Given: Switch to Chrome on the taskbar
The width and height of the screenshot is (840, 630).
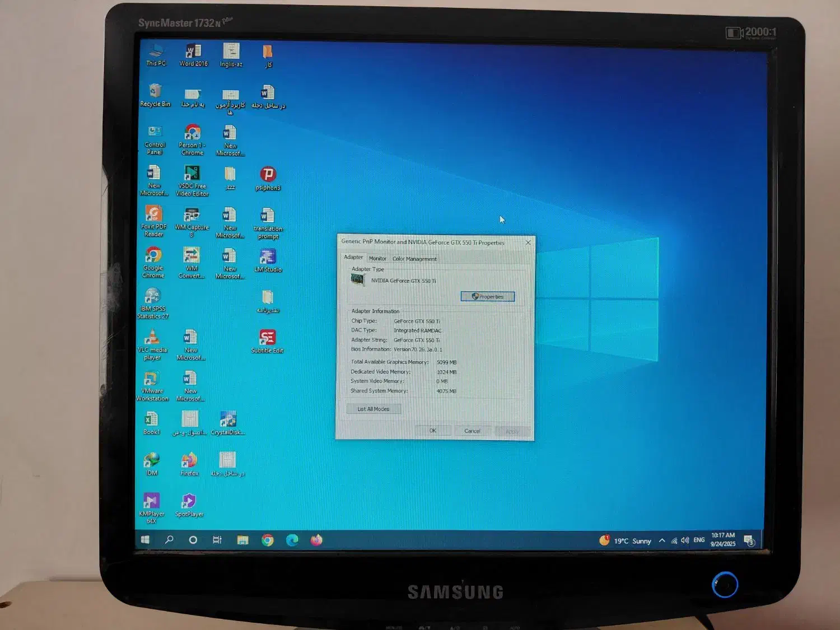Looking at the screenshot, I should (x=268, y=540).
